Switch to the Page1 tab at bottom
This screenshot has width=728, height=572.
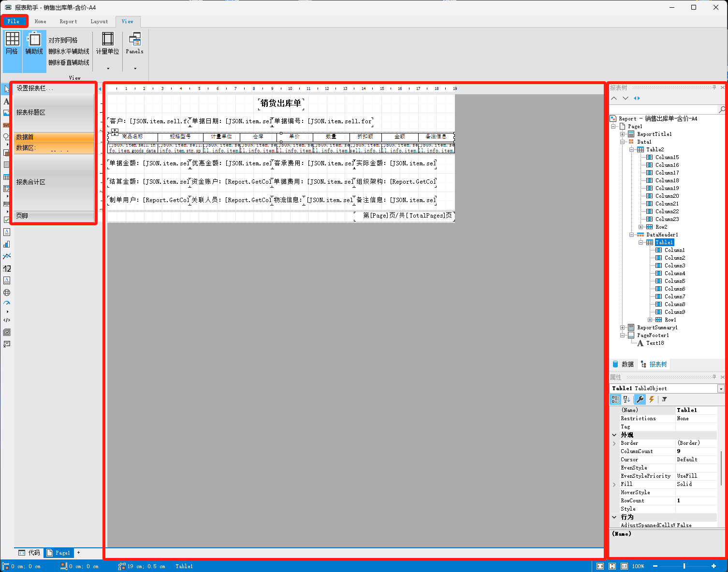pos(58,553)
